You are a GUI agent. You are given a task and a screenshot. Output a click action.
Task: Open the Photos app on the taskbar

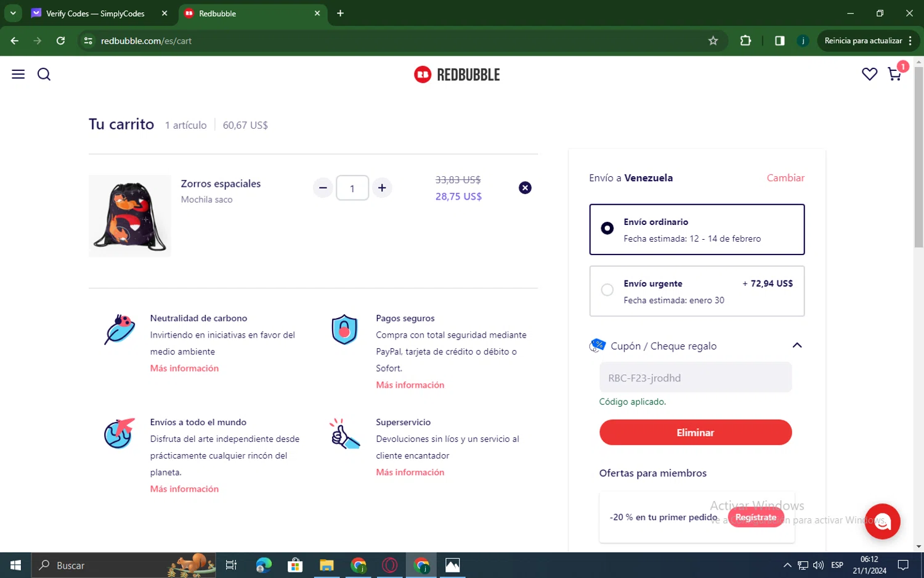click(453, 565)
